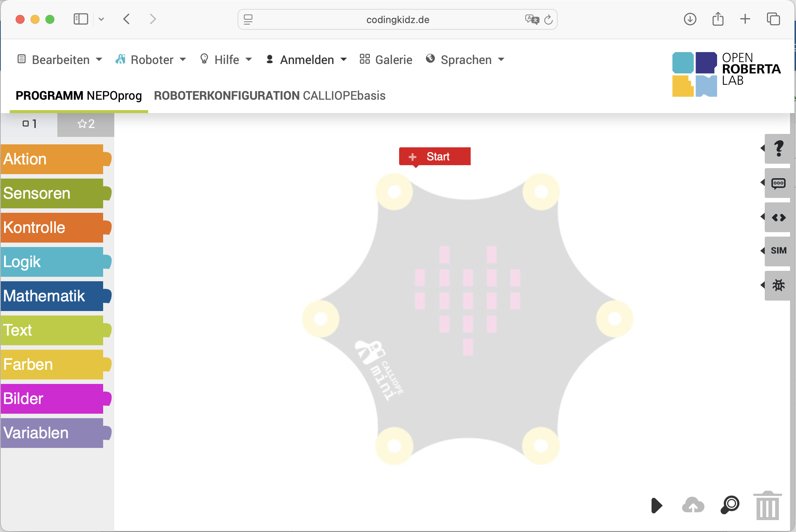Toggle the Safari sidebar
This screenshot has width=796, height=532.
coord(81,19)
